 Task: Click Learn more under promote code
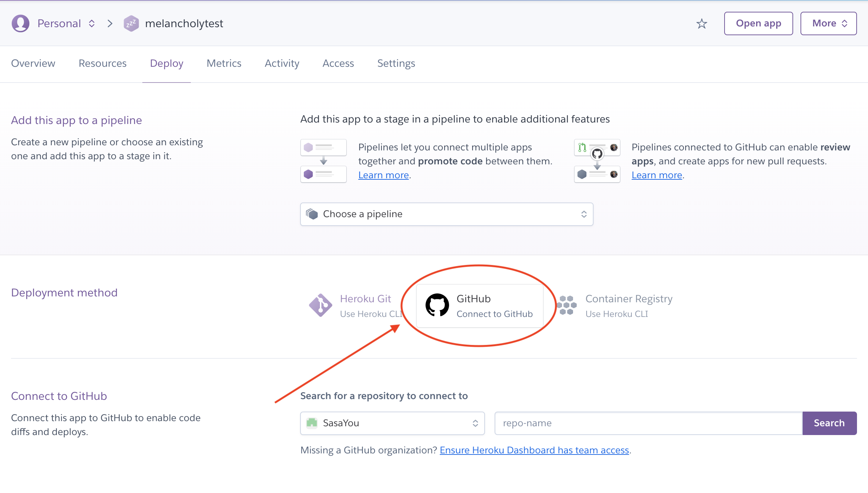pos(383,175)
